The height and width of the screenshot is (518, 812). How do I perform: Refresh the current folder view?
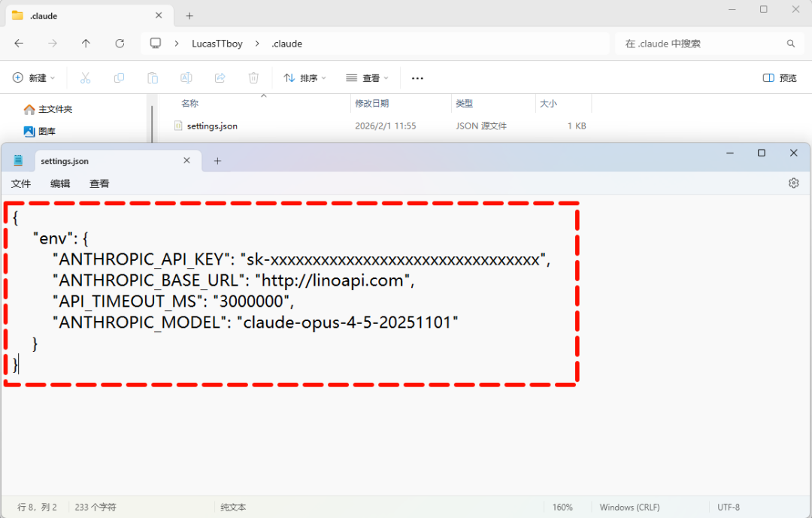tap(120, 44)
